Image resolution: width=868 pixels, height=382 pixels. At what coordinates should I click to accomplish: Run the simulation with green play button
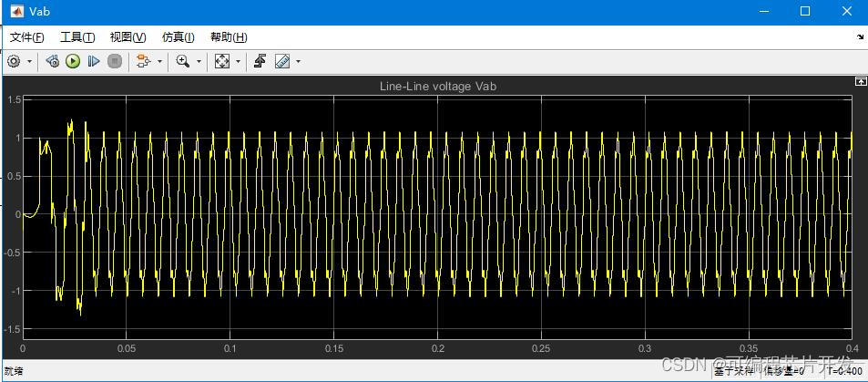coord(73,61)
